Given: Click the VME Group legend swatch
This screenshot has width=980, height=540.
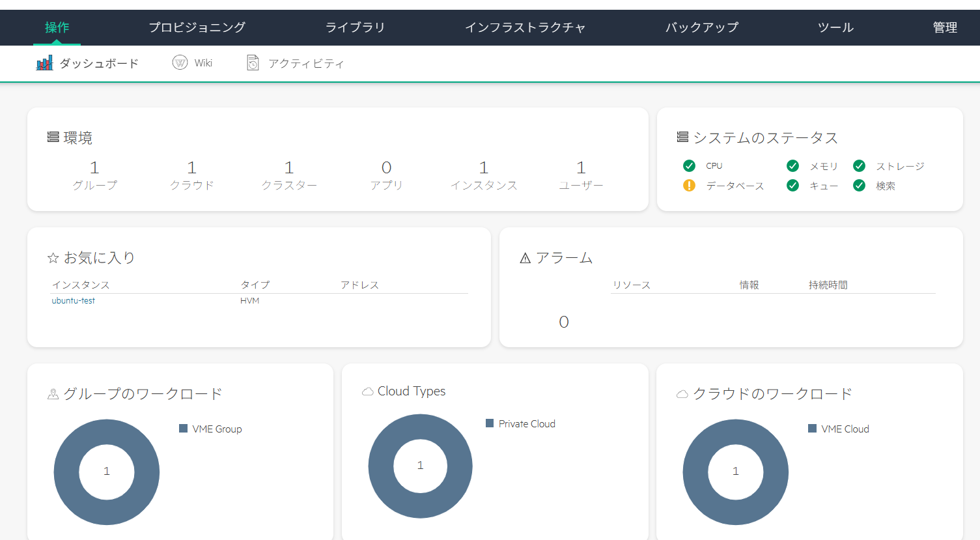Looking at the screenshot, I should 184,428.
